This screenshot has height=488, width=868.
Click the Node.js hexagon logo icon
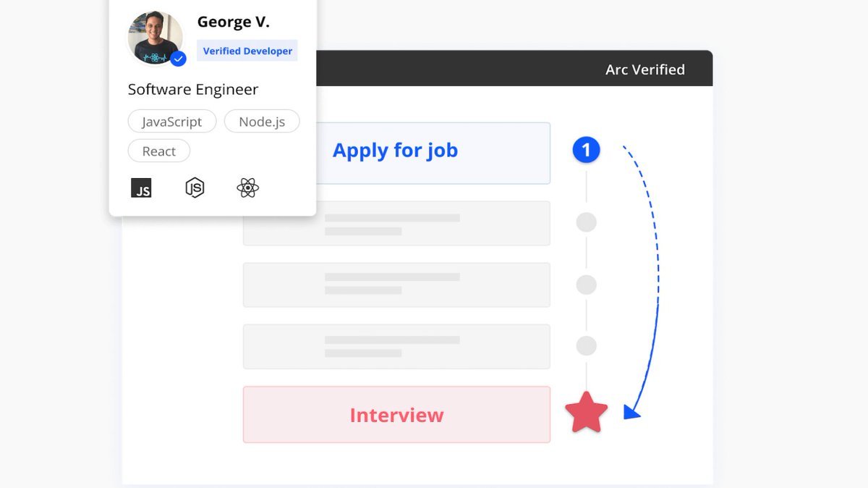click(x=195, y=188)
